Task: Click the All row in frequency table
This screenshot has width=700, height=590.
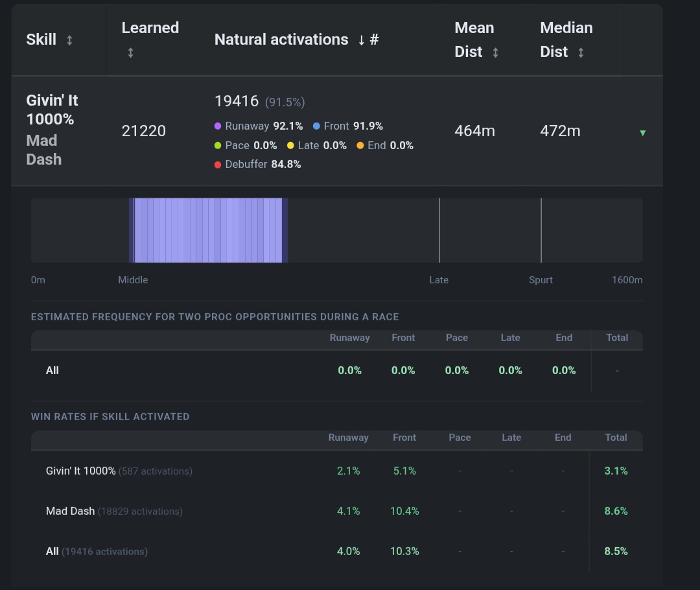Action: (336, 370)
